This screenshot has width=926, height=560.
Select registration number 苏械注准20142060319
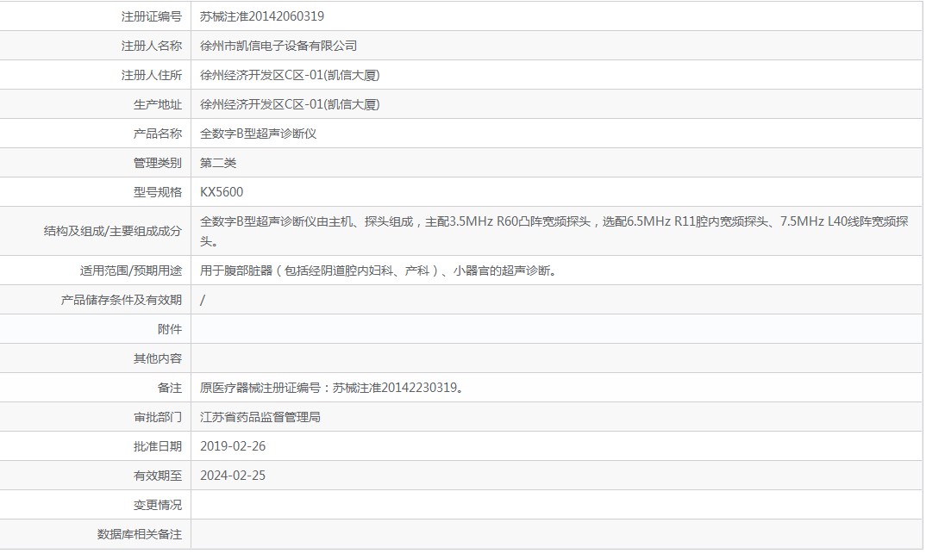click(261, 16)
